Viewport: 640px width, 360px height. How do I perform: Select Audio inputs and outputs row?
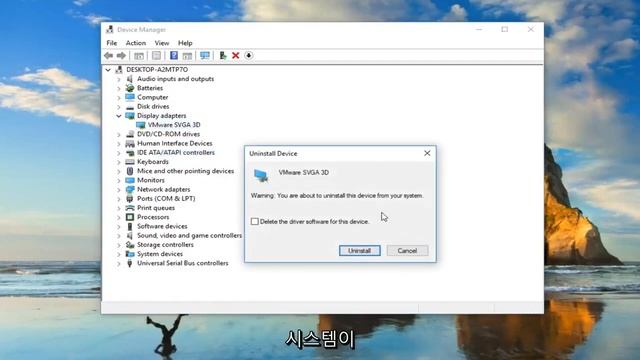point(176,79)
